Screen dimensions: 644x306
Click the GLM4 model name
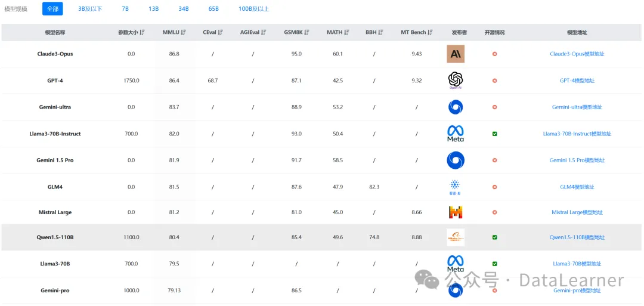[x=55, y=187]
